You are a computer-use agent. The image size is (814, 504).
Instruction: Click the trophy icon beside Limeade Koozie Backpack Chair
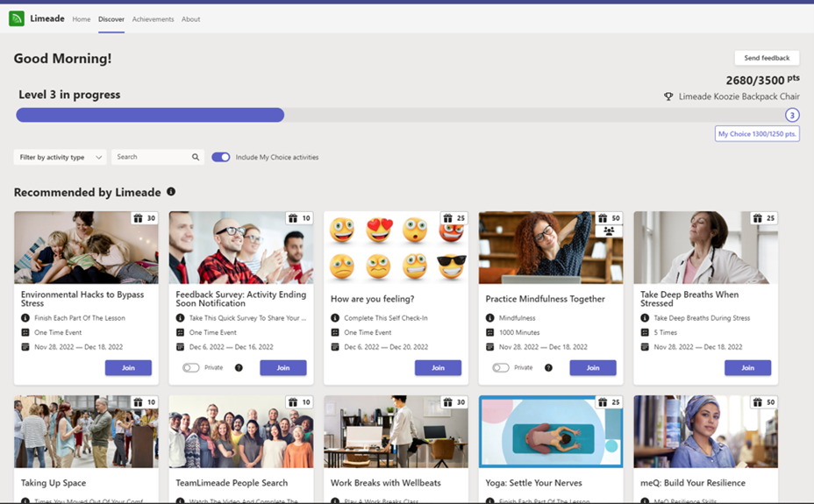[668, 96]
